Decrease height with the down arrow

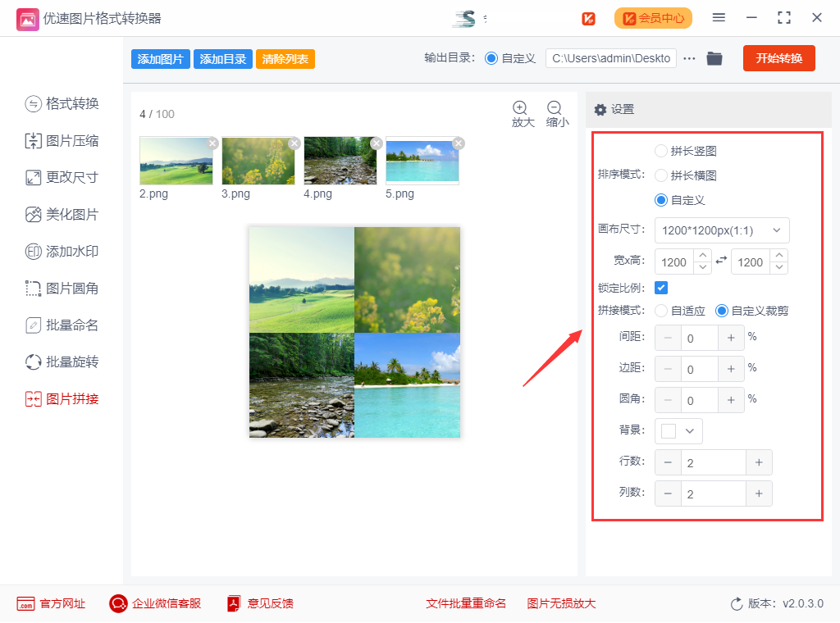point(779,267)
